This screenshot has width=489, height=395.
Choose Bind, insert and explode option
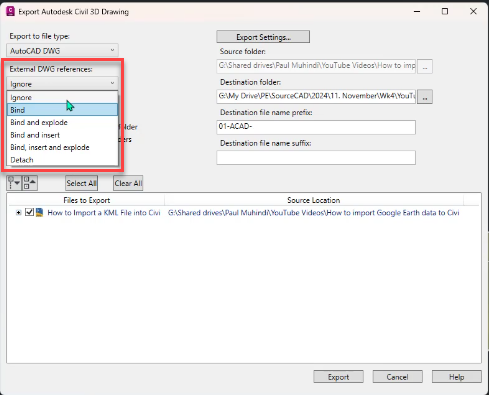(62, 147)
